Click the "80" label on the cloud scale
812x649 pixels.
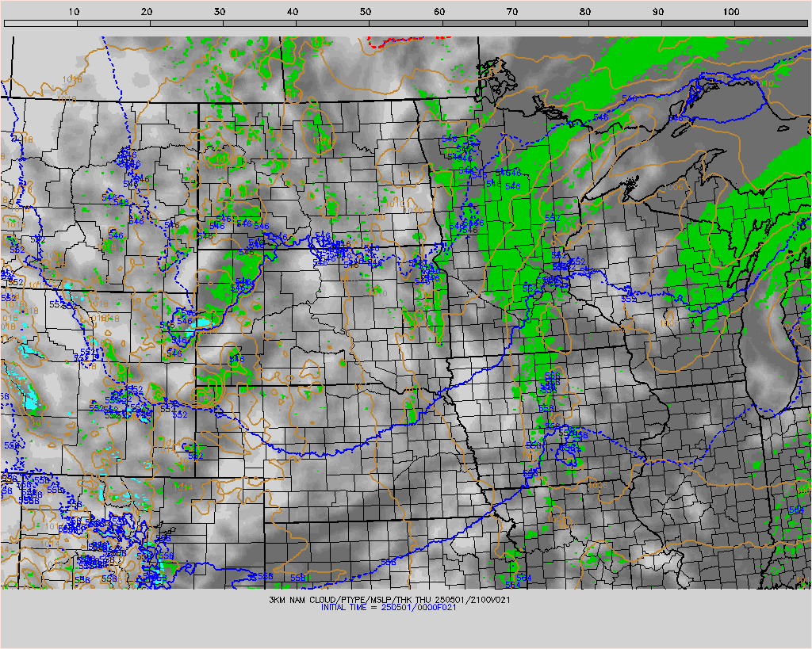(x=585, y=11)
